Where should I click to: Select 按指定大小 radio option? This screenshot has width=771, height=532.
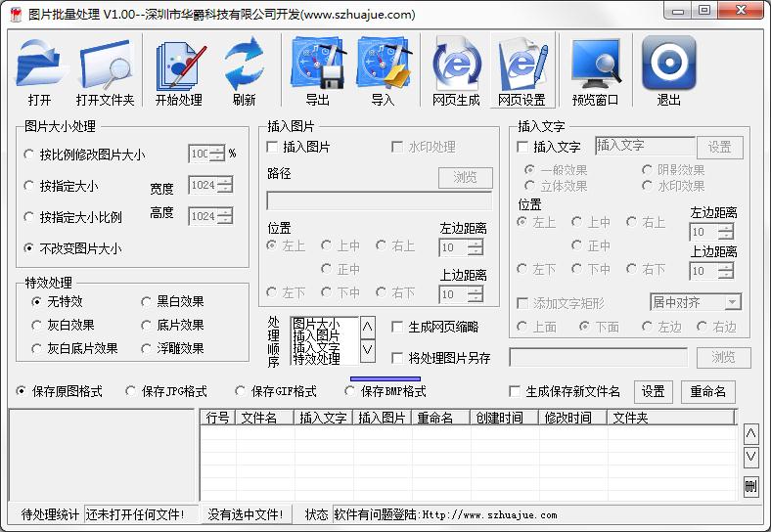click(x=61, y=186)
